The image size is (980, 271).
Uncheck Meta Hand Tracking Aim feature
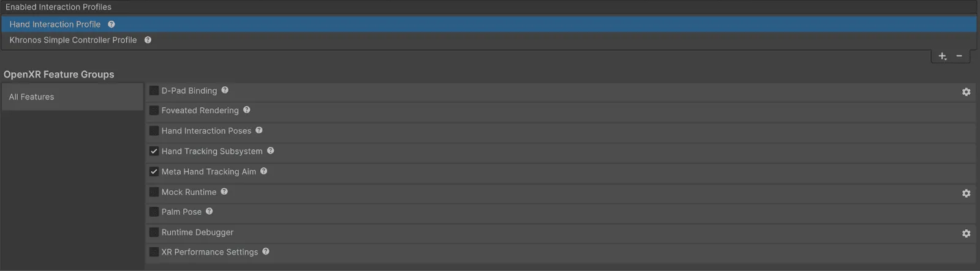[x=154, y=172]
